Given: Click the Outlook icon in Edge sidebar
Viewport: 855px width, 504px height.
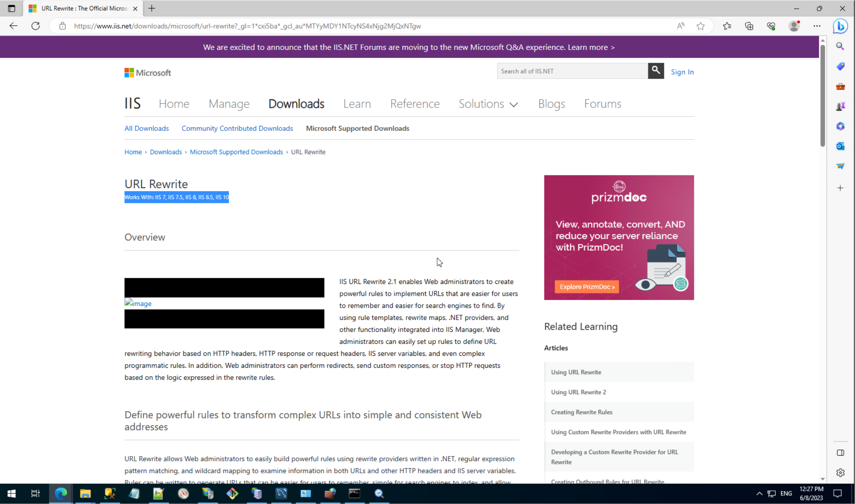Looking at the screenshot, I should (840, 146).
